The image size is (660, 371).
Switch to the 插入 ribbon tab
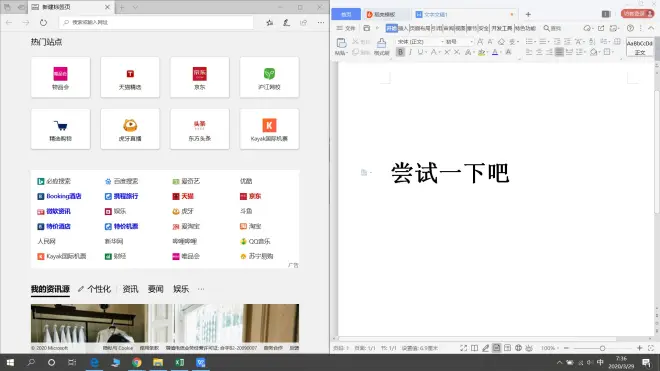tap(403, 28)
